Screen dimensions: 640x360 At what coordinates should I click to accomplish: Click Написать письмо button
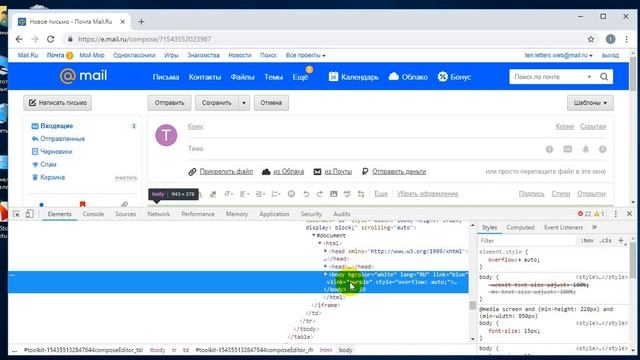[58, 103]
